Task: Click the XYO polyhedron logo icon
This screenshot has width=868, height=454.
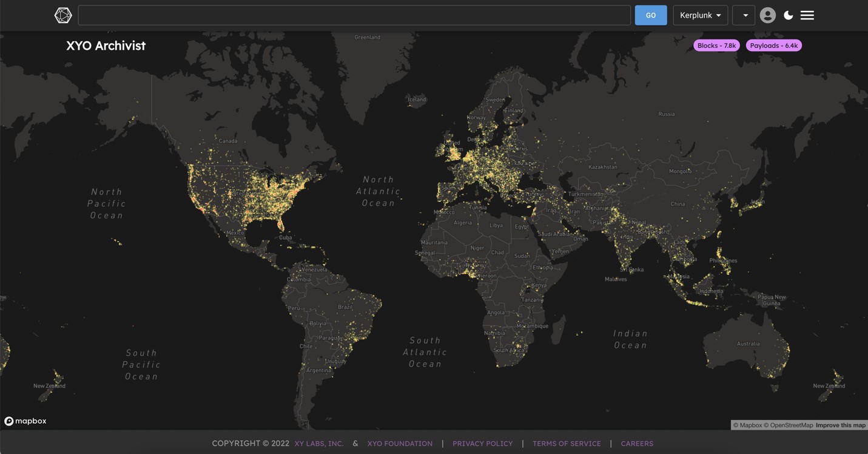Action: pyautogui.click(x=63, y=15)
